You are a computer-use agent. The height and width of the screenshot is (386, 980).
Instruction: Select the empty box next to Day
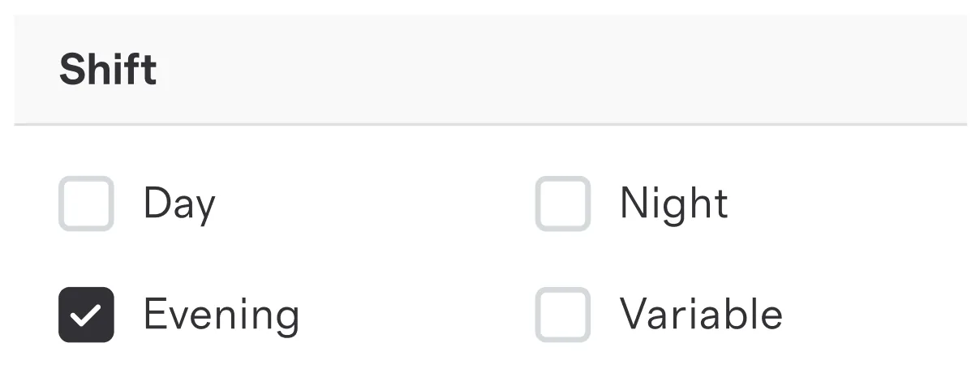pyautogui.click(x=86, y=204)
